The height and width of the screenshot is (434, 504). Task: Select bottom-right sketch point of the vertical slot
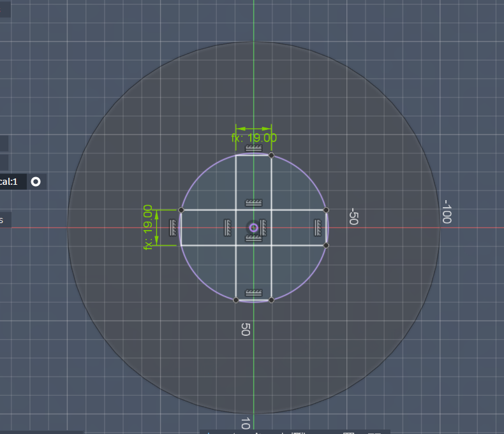(x=271, y=300)
